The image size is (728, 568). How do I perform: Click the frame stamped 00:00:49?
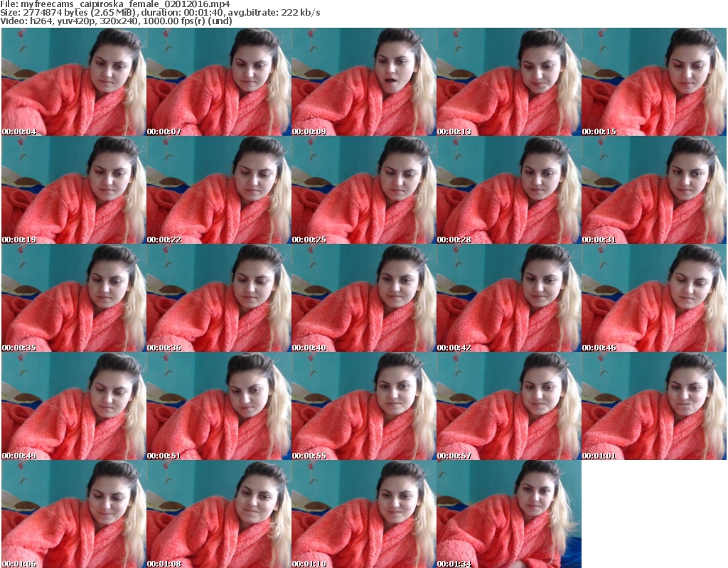point(74,406)
